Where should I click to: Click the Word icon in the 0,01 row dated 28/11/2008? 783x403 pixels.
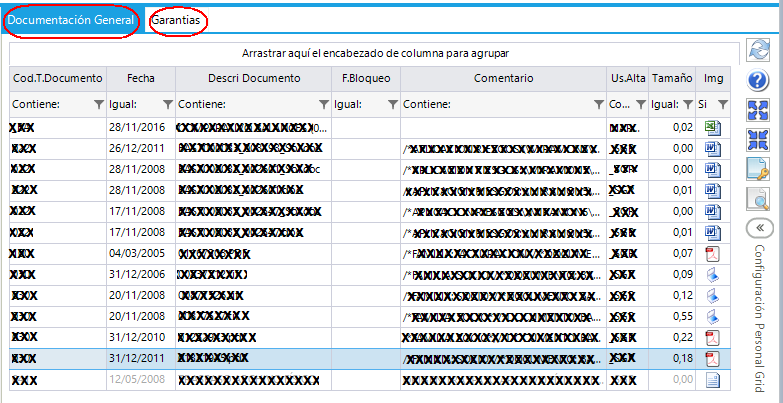coord(713,190)
